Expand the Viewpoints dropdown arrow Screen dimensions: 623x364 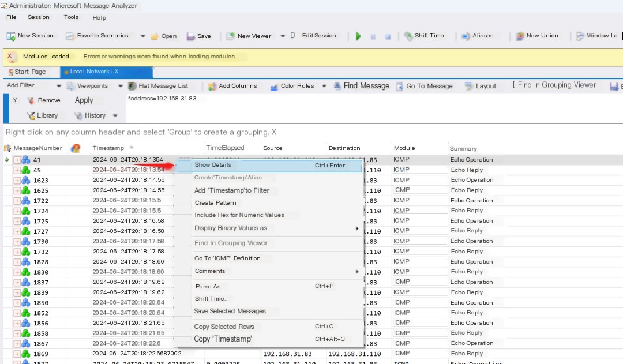click(x=121, y=86)
